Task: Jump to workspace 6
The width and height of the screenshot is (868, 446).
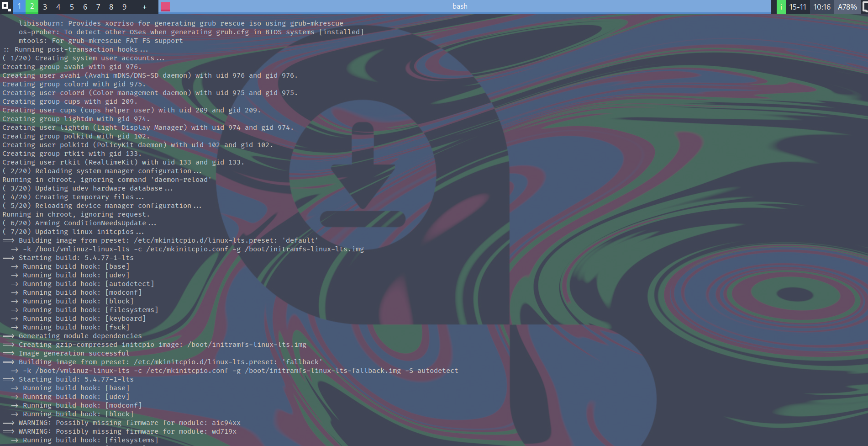Action: click(85, 7)
